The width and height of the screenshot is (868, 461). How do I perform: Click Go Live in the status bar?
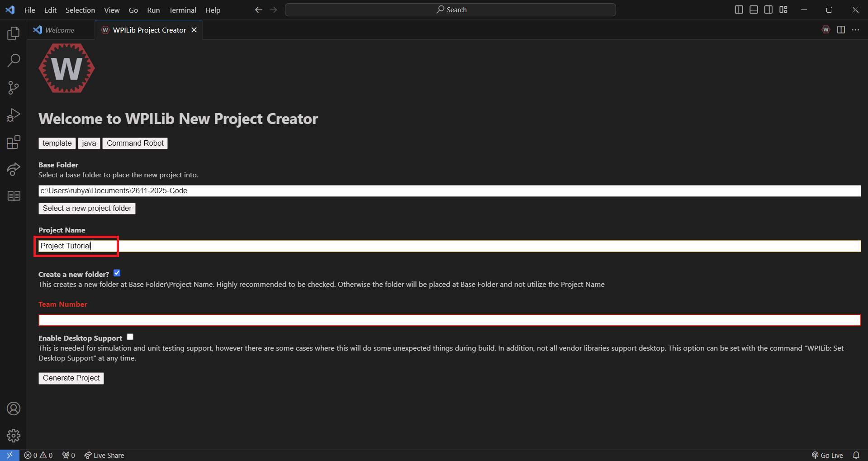(827, 455)
